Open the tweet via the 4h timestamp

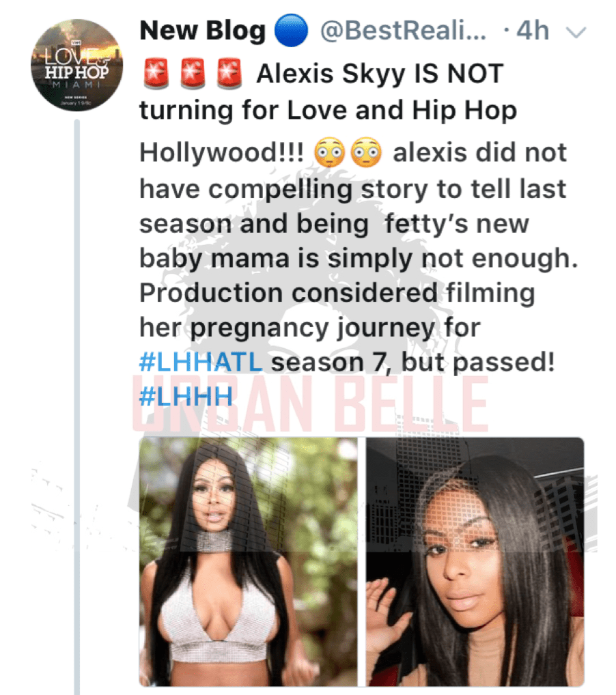pos(533,31)
